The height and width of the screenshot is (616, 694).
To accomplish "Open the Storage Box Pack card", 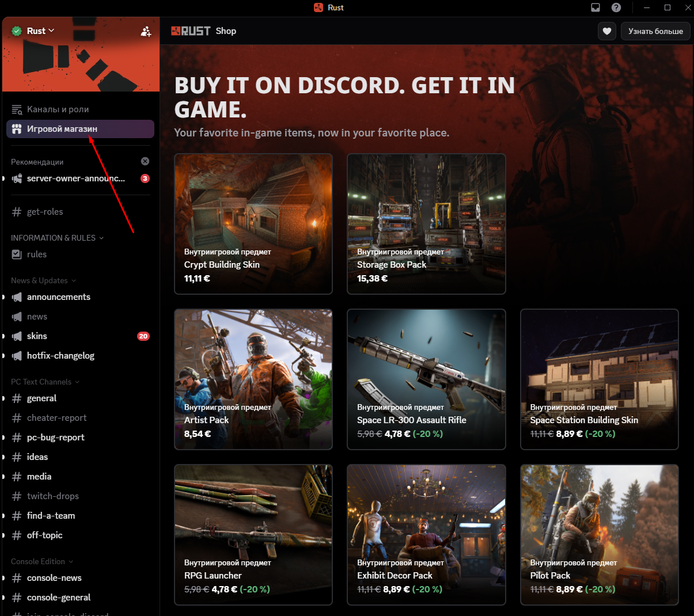I will pos(426,224).
